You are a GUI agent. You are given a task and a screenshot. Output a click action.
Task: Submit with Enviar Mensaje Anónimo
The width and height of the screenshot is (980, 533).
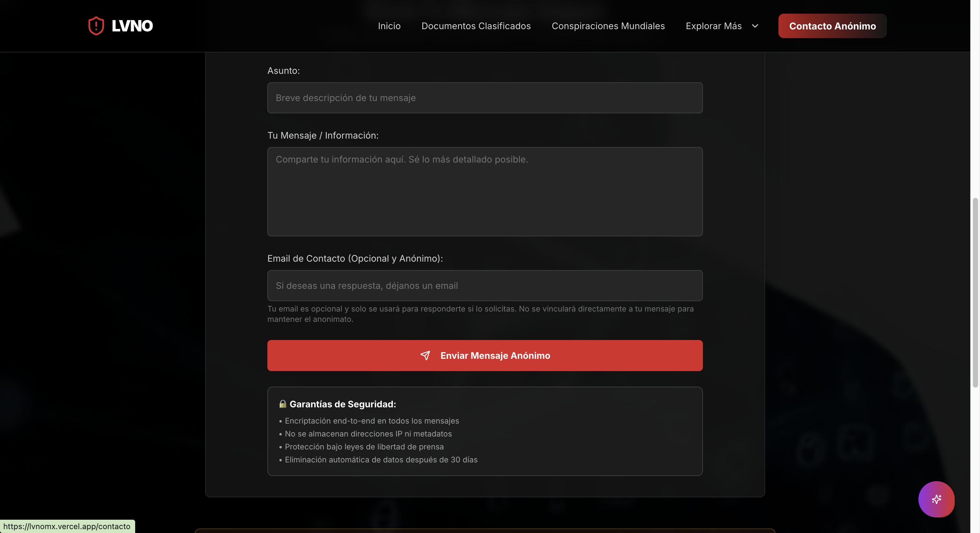[495, 356]
